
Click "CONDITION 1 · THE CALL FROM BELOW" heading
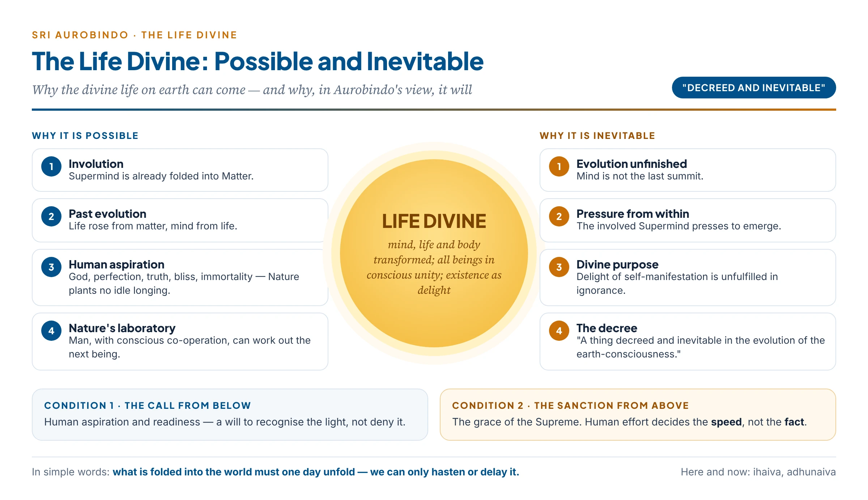click(148, 406)
